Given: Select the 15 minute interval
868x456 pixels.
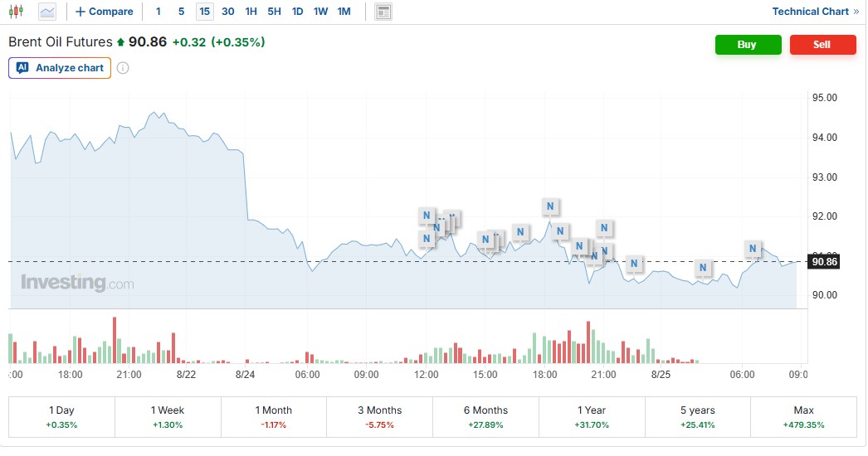Looking at the screenshot, I should pos(205,12).
